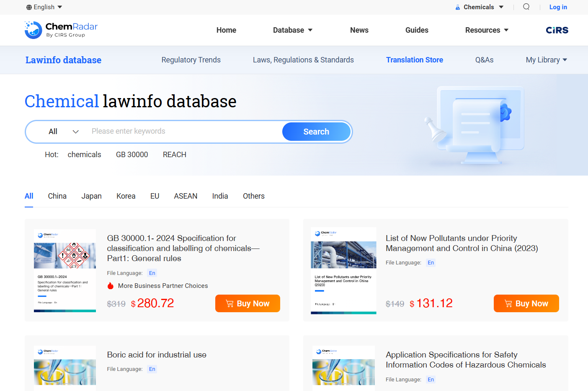Click the flame icon near More Business Partner Choices
This screenshot has width=588, height=391.
(x=111, y=286)
